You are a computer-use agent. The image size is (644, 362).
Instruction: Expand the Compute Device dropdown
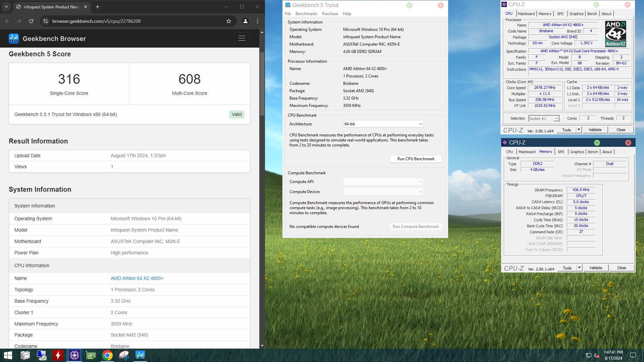pyautogui.click(x=383, y=192)
